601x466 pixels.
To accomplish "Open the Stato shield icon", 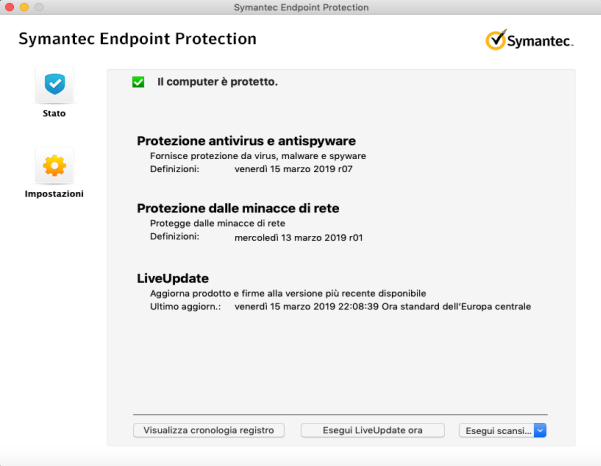I will [54, 84].
